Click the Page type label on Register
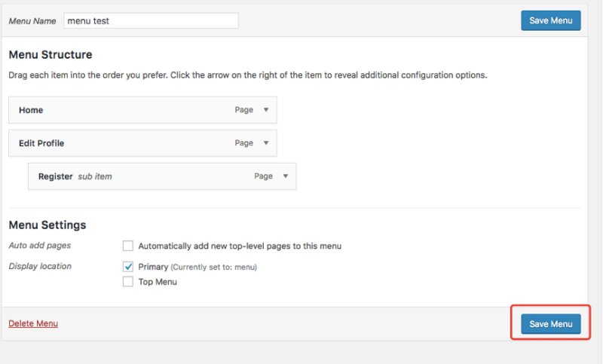The width and height of the screenshot is (603, 364). pyautogui.click(x=263, y=176)
